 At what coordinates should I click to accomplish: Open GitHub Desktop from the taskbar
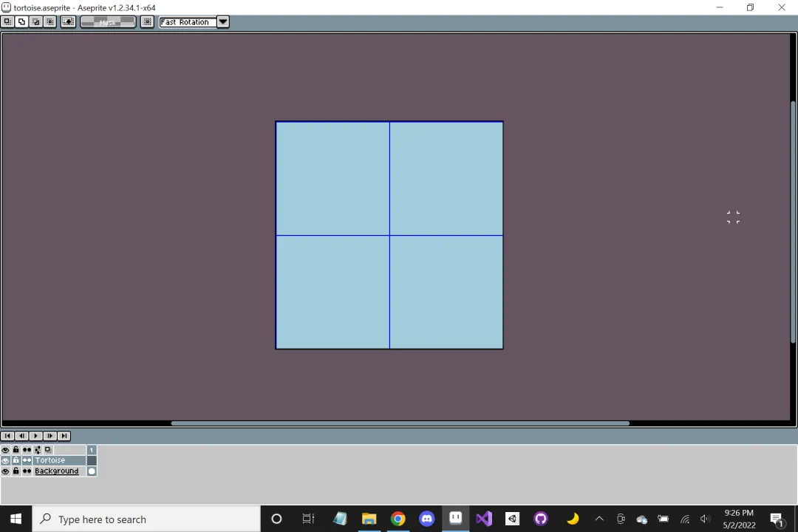point(540,519)
